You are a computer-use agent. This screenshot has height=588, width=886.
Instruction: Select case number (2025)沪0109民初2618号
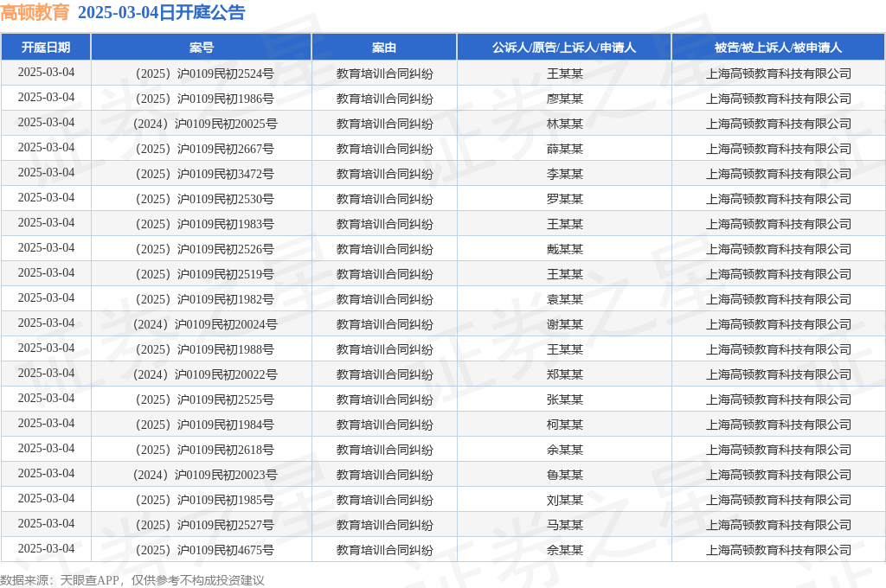[204, 450]
